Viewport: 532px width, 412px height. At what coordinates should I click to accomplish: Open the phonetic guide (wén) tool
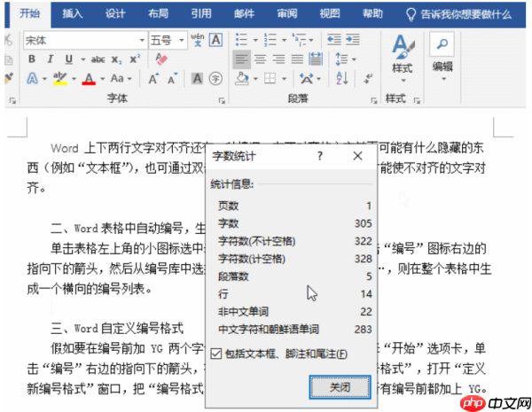click(x=198, y=40)
